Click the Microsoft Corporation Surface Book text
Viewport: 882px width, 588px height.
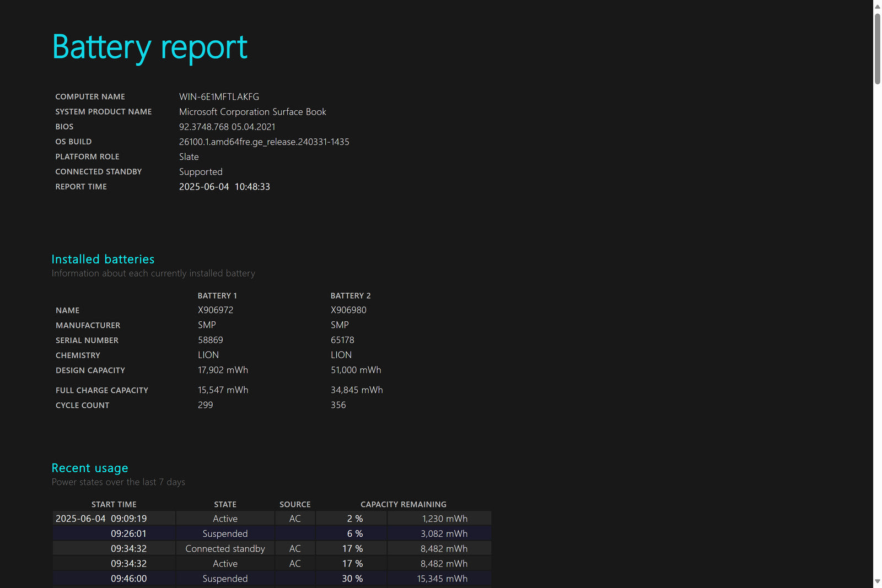click(252, 112)
